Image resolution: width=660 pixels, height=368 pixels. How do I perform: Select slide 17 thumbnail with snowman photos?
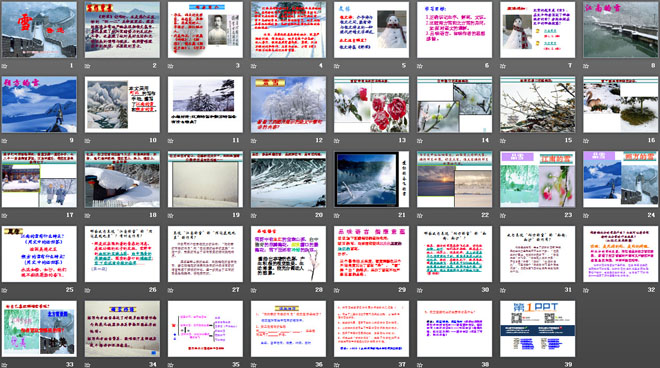click(x=39, y=179)
